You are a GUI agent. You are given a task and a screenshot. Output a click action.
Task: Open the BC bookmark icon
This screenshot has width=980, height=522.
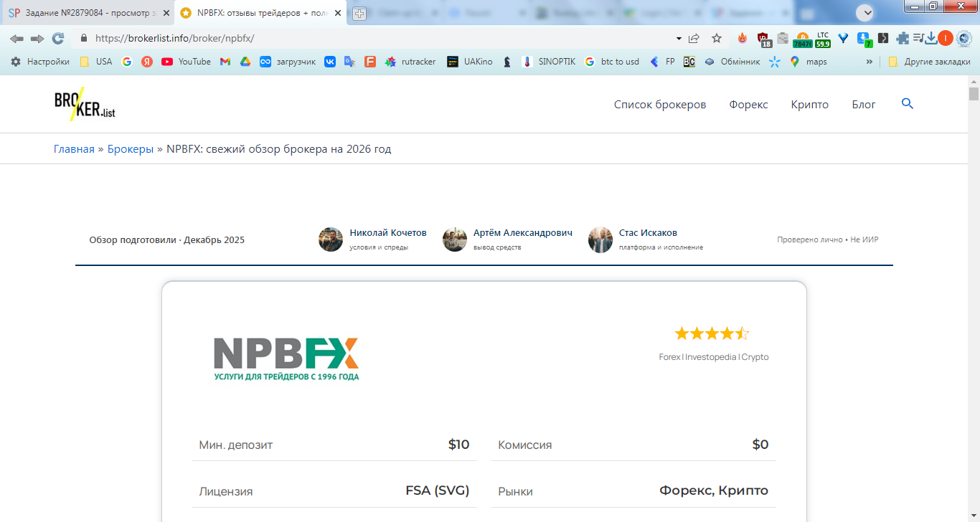click(x=689, y=62)
